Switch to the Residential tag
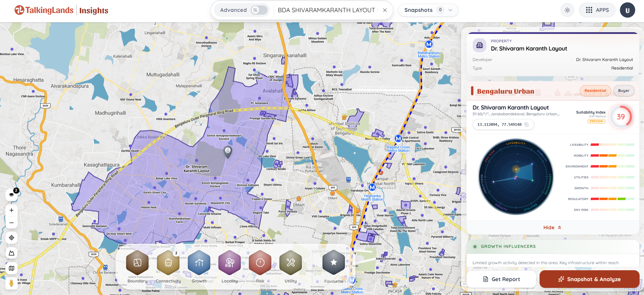This screenshot has width=644, height=295. [x=595, y=91]
